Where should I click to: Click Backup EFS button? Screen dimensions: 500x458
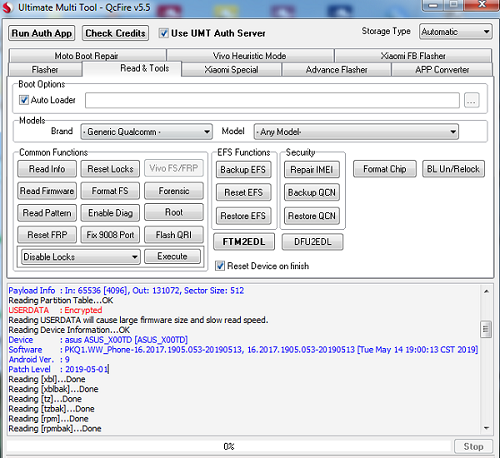pyautogui.click(x=243, y=170)
